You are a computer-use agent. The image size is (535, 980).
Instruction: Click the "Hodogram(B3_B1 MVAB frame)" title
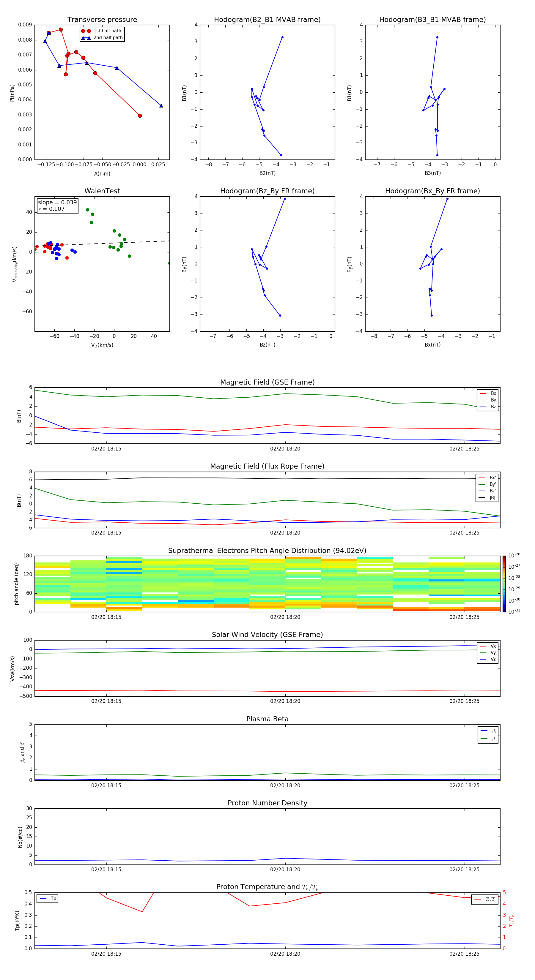point(432,20)
